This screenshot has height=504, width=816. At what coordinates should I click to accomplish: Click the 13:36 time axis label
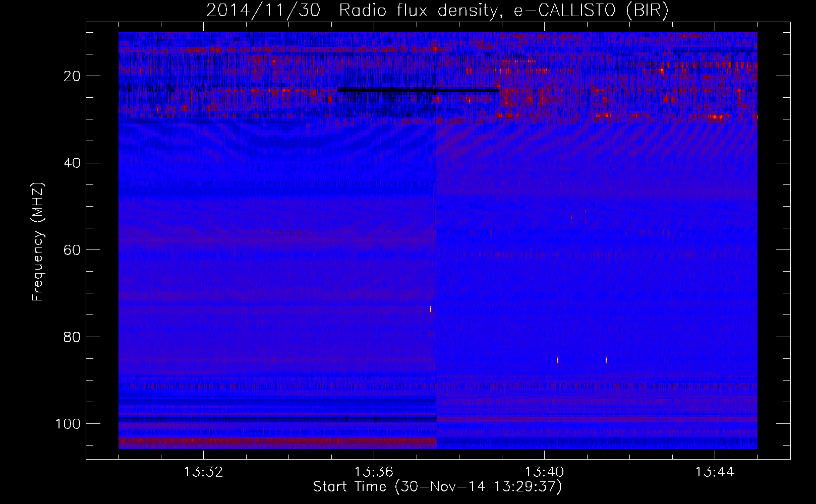[x=374, y=472]
